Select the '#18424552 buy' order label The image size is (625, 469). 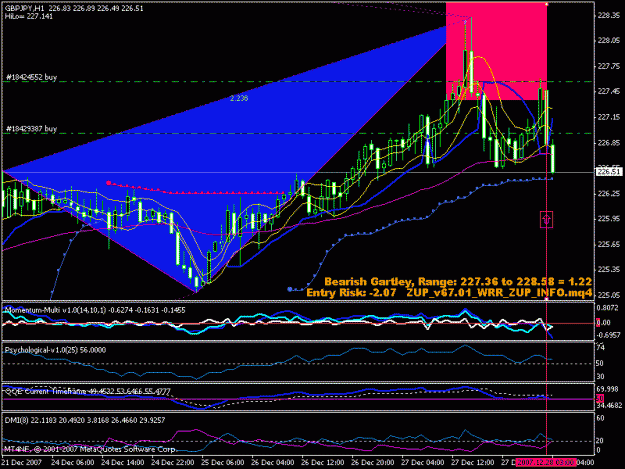tap(31, 77)
